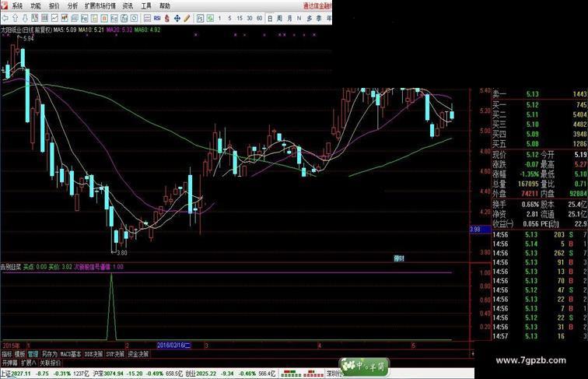Select the 多 multi-period button
The image size is (588, 379).
[310, 18]
